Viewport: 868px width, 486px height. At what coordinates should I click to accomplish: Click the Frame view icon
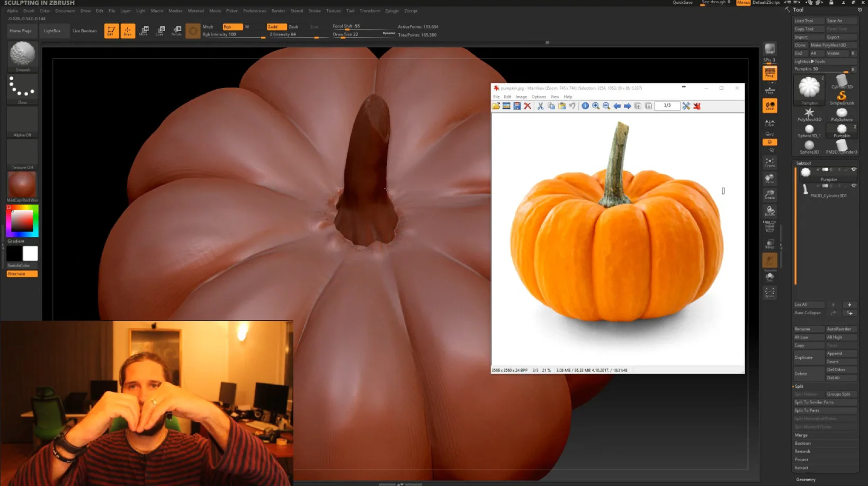tap(769, 162)
